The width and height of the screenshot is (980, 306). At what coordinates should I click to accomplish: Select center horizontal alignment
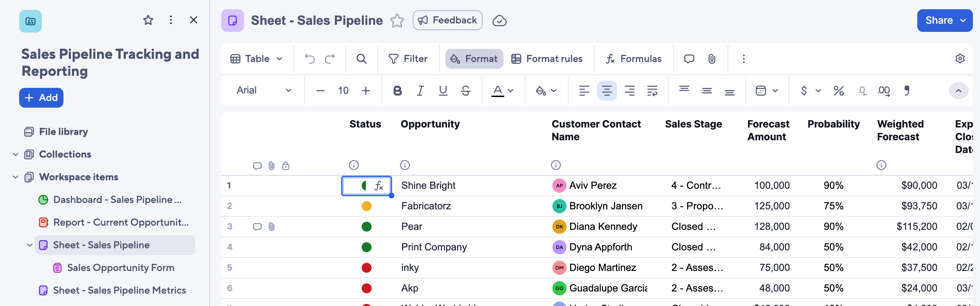point(607,90)
